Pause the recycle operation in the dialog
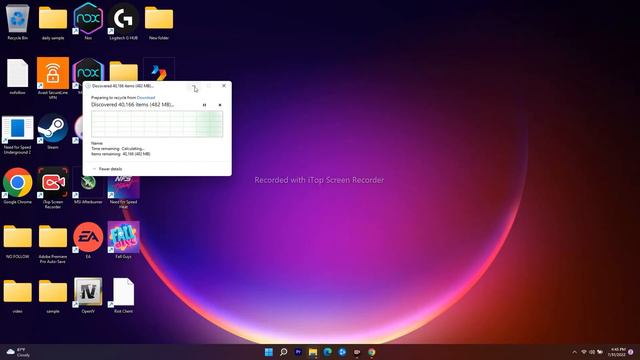This screenshot has width=640, height=360. [204, 105]
